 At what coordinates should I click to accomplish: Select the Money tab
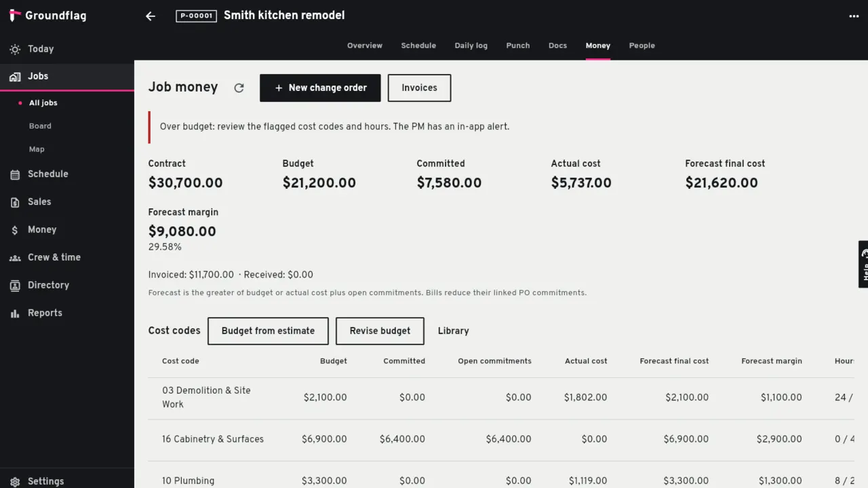coord(598,45)
